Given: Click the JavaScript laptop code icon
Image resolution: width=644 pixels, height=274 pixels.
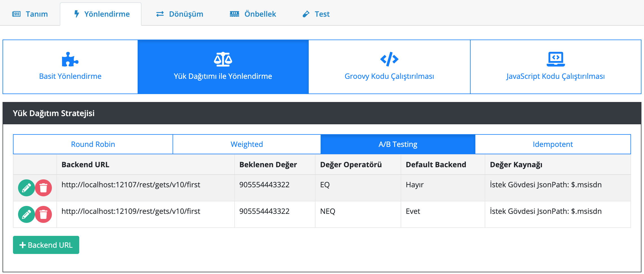Looking at the screenshot, I should [555, 59].
